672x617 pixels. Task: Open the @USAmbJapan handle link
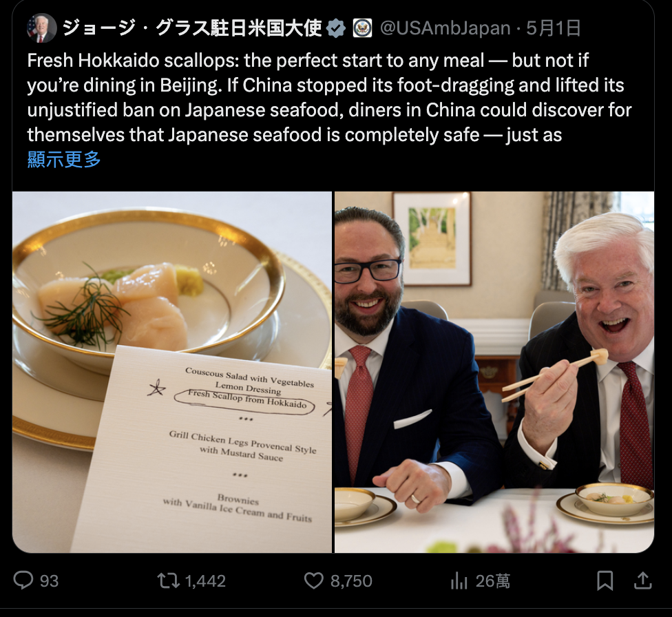[x=445, y=28]
